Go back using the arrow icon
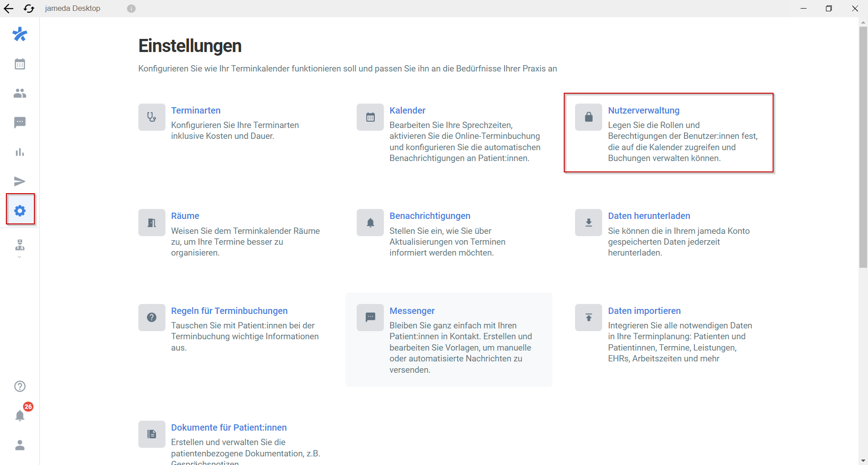 point(9,8)
